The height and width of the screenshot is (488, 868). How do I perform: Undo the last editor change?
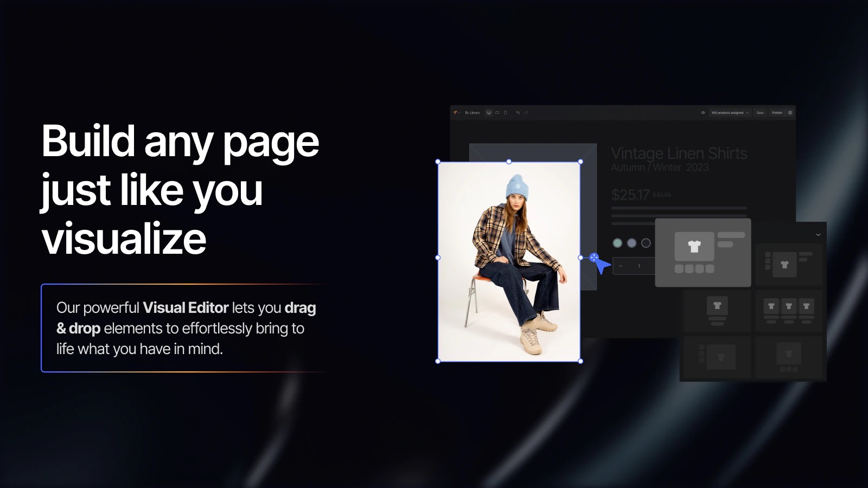tap(518, 113)
